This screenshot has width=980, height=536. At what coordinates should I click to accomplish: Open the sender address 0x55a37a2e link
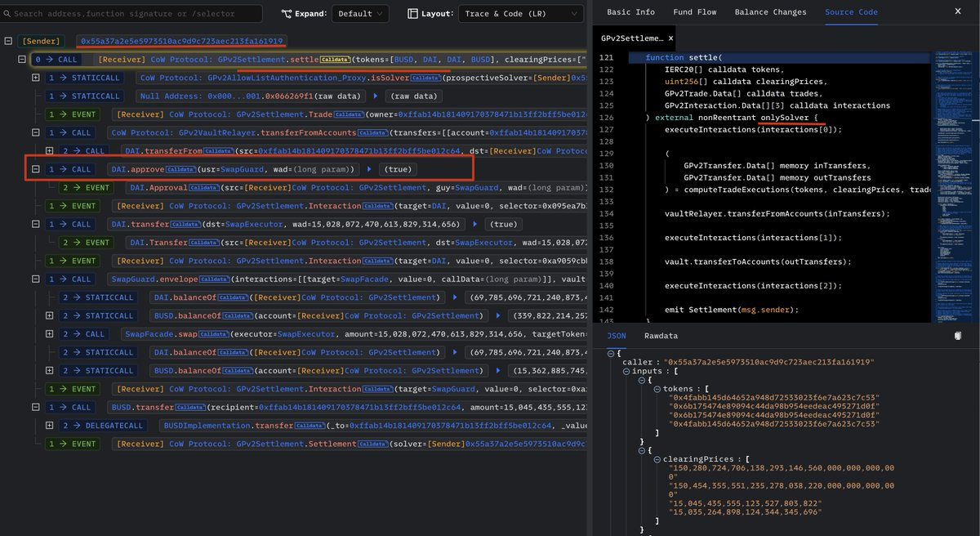(x=181, y=41)
